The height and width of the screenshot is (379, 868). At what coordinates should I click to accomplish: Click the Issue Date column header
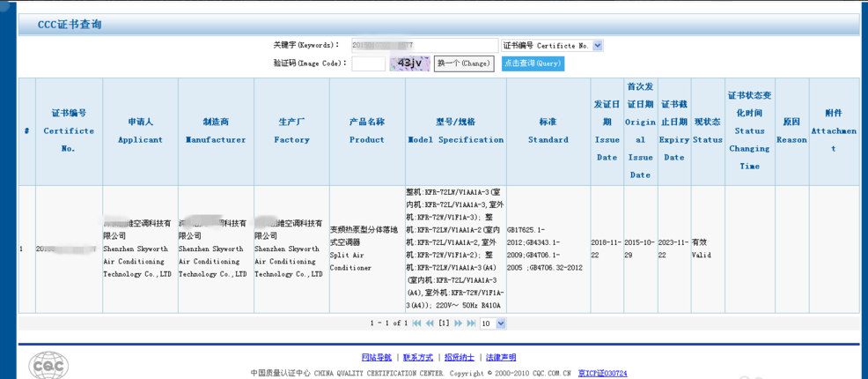(x=607, y=131)
